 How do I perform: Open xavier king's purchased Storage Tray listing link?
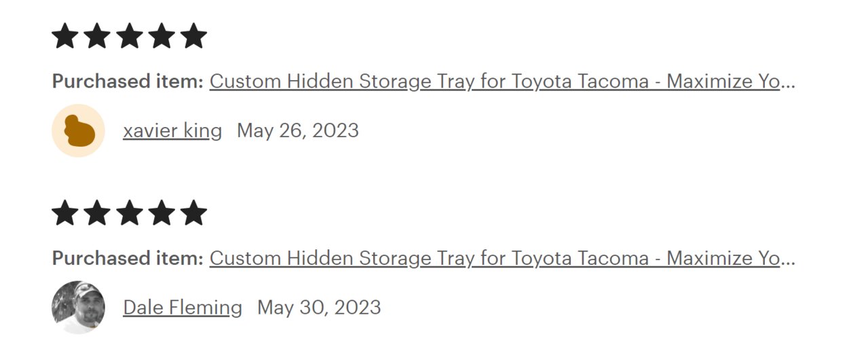click(x=502, y=81)
